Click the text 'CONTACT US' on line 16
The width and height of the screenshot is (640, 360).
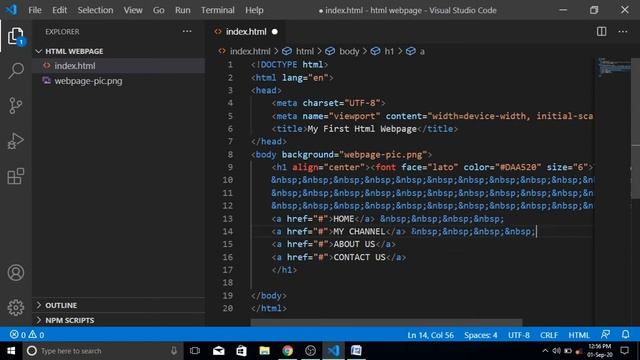click(359, 257)
